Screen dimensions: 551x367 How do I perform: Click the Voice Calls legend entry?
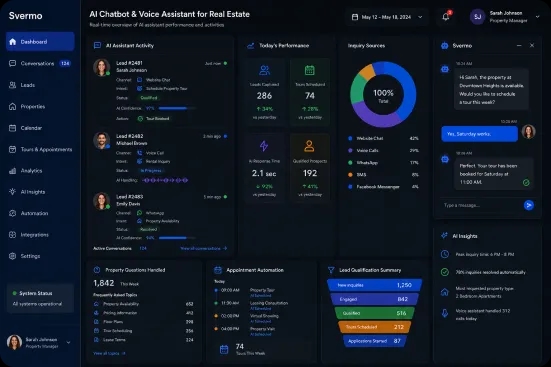[383, 150]
